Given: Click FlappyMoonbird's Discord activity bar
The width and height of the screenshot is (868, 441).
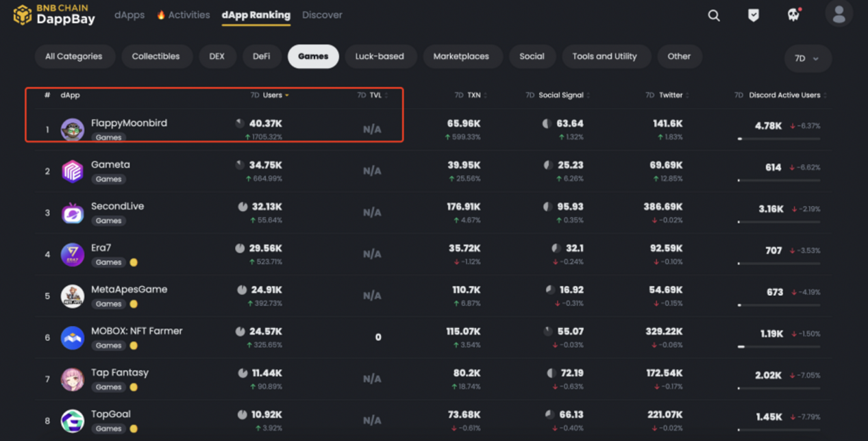Looking at the screenshot, I should 778,139.
